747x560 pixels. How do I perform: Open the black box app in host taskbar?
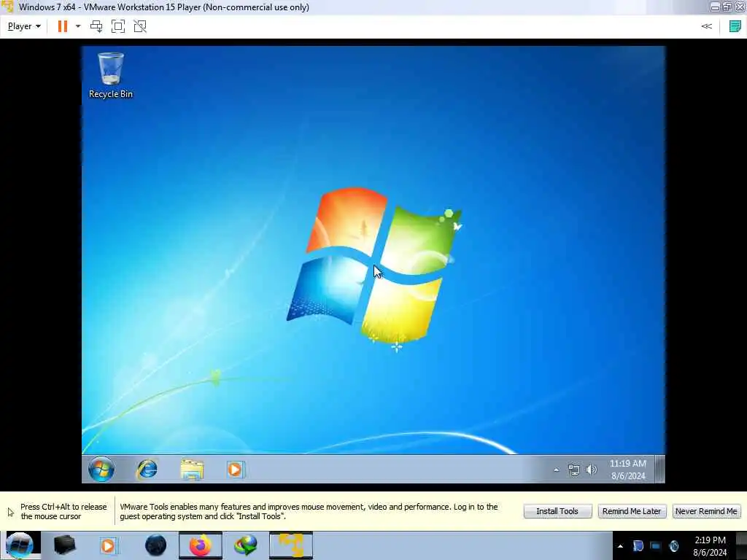pyautogui.click(x=64, y=545)
